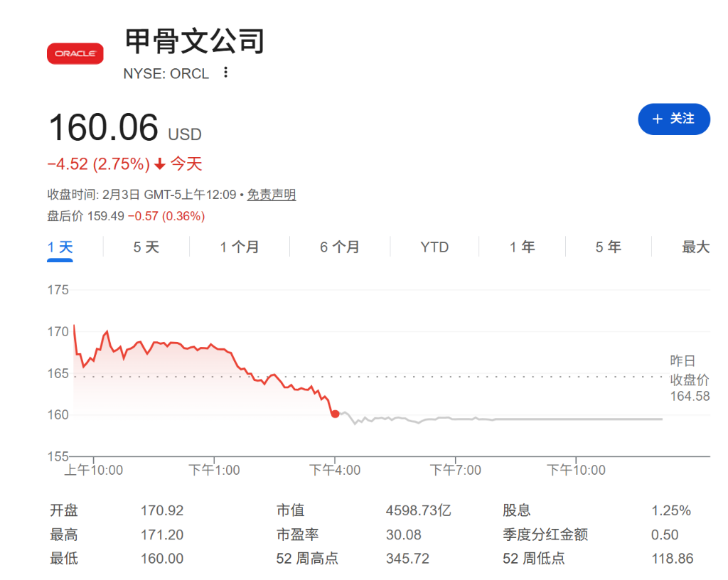Image resolution: width=728 pixels, height=580 pixels.
Task: Click the NYSE: ORCL ticker text
Action: [x=166, y=74]
